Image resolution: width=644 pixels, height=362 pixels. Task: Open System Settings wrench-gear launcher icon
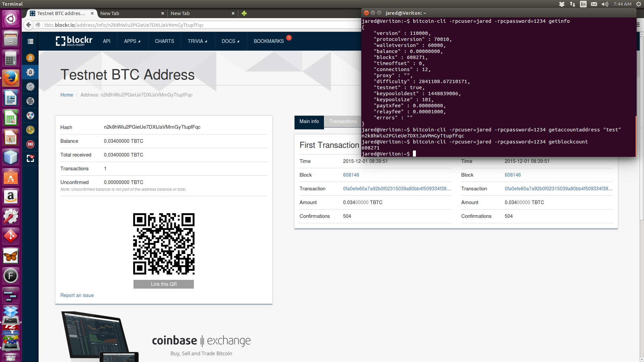tap(11, 217)
